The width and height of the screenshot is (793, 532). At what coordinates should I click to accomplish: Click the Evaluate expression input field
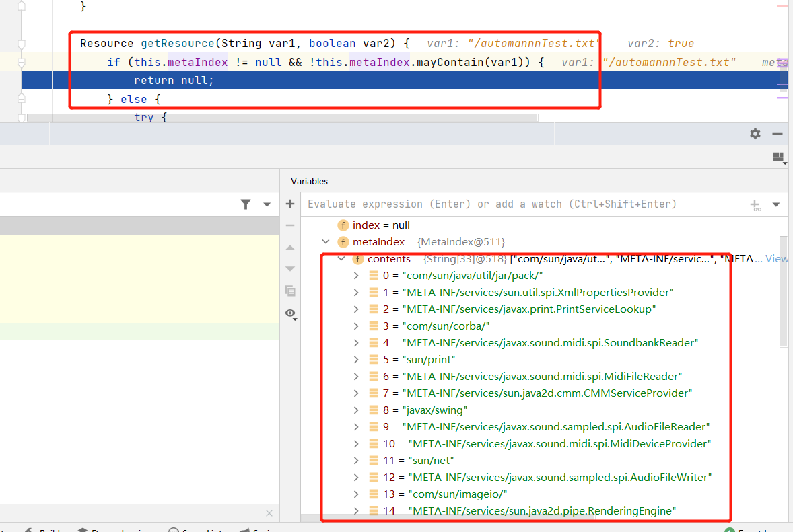(525, 204)
